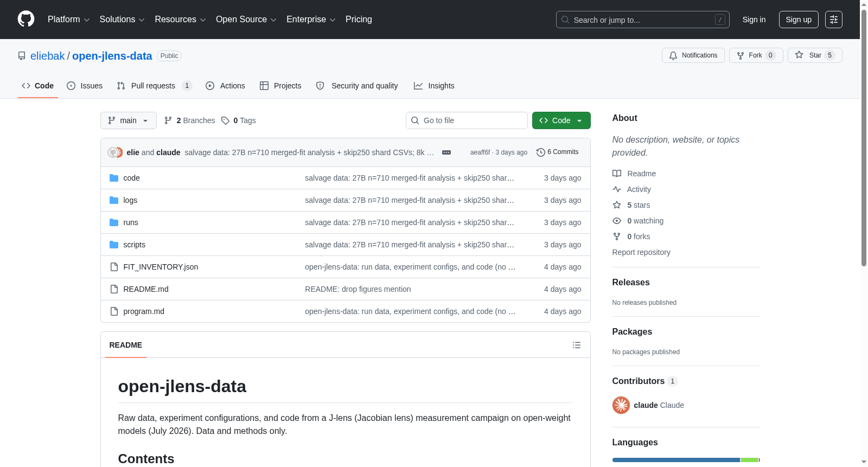
Task: Expand commit message ellipsis button
Action: point(446,152)
